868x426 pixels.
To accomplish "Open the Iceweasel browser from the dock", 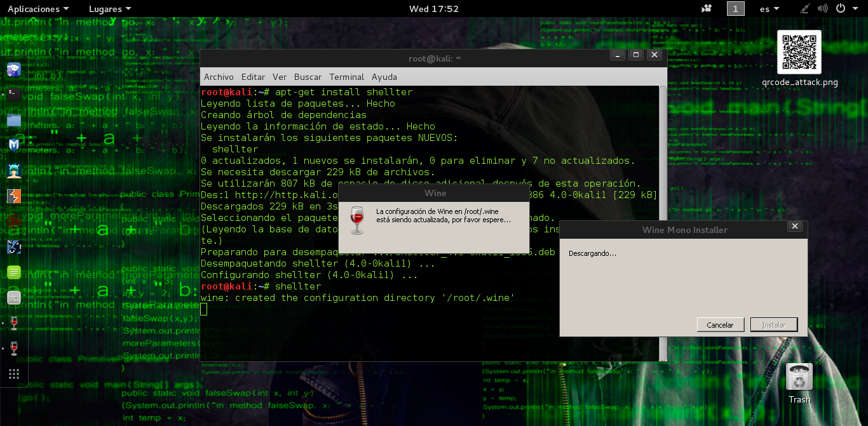I will point(14,69).
